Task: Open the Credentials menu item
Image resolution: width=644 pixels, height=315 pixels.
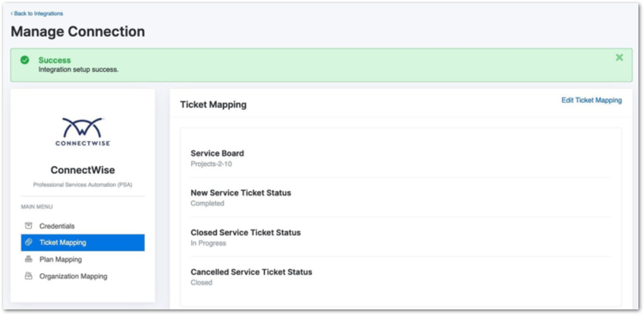Action: click(x=57, y=226)
